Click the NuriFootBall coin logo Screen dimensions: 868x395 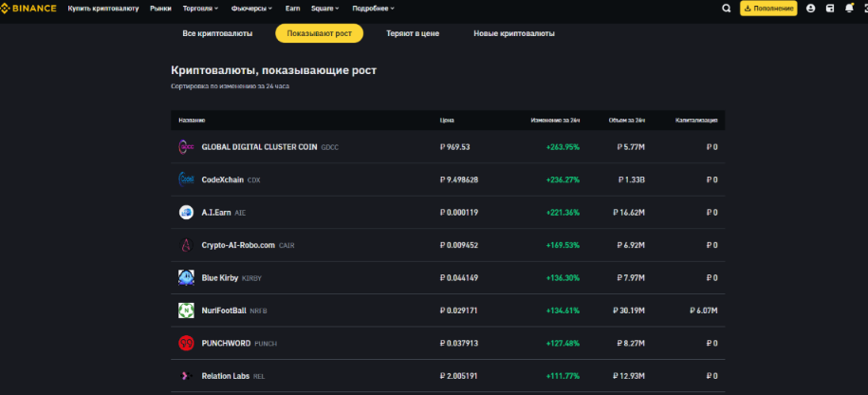[x=186, y=310]
